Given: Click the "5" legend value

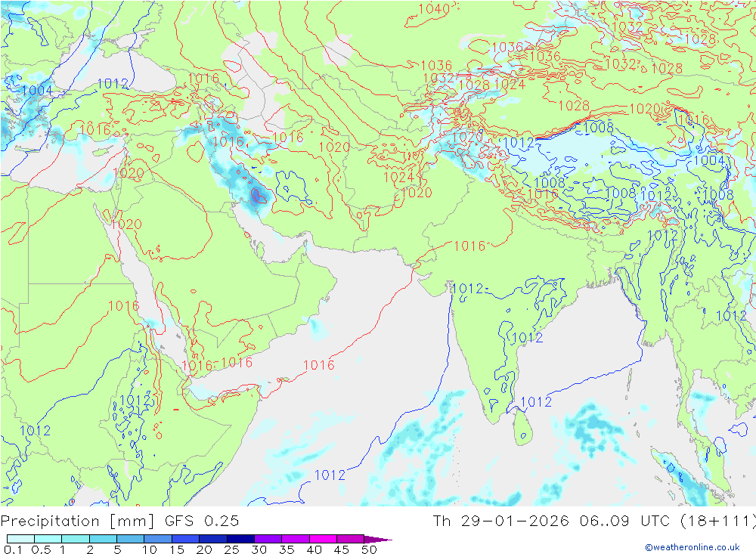Looking at the screenshot, I should pyautogui.click(x=117, y=549).
